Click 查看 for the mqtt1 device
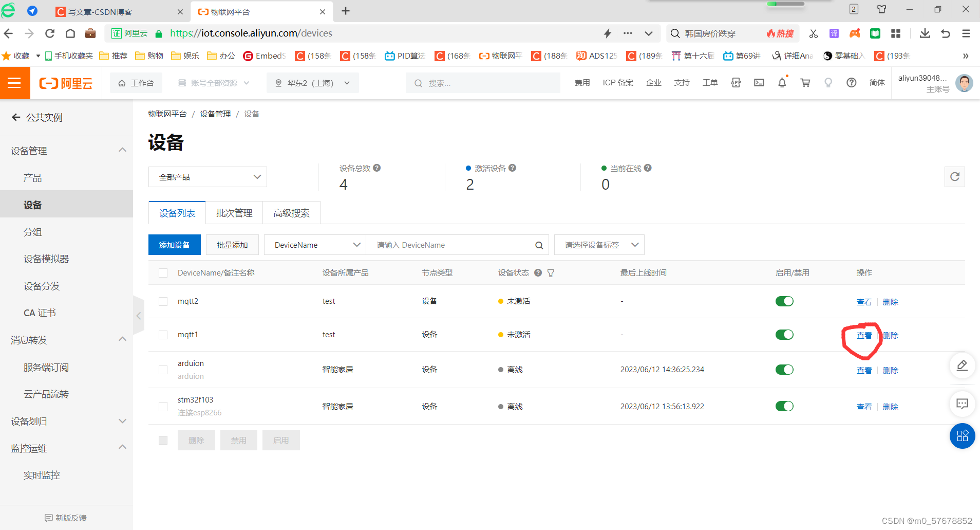 [864, 336]
